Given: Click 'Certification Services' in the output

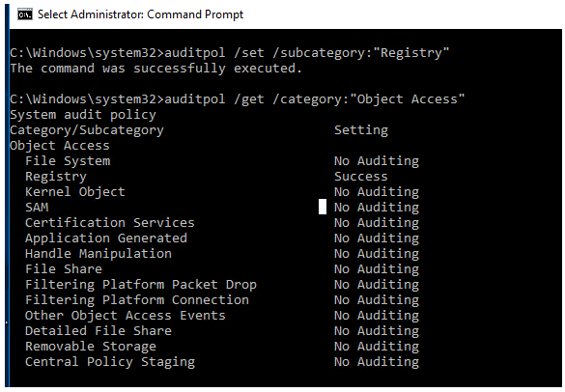Looking at the screenshot, I should pos(110,223).
